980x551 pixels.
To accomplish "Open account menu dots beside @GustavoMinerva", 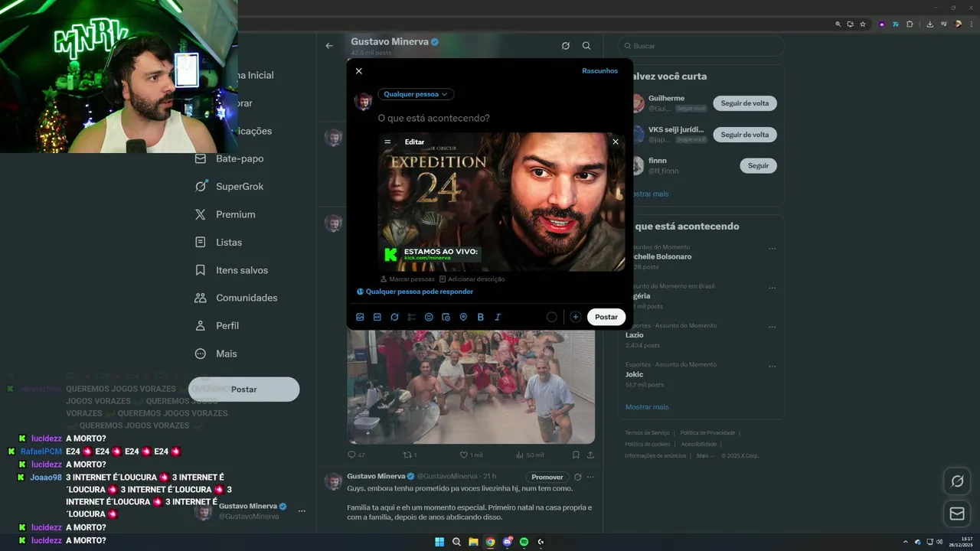I will [302, 511].
